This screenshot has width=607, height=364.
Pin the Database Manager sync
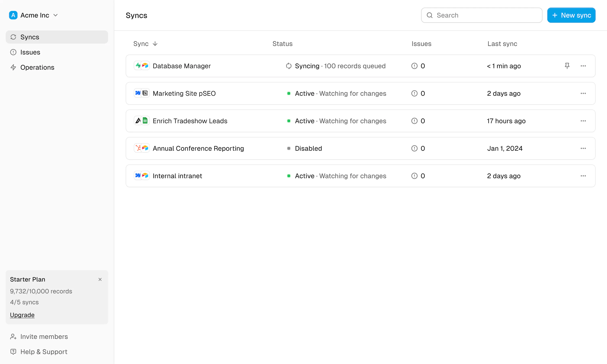567,66
